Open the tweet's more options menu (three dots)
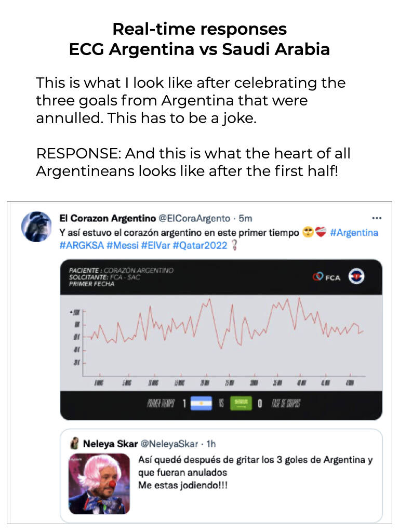The height and width of the screenshot is (532, 399). coord(377,218)
